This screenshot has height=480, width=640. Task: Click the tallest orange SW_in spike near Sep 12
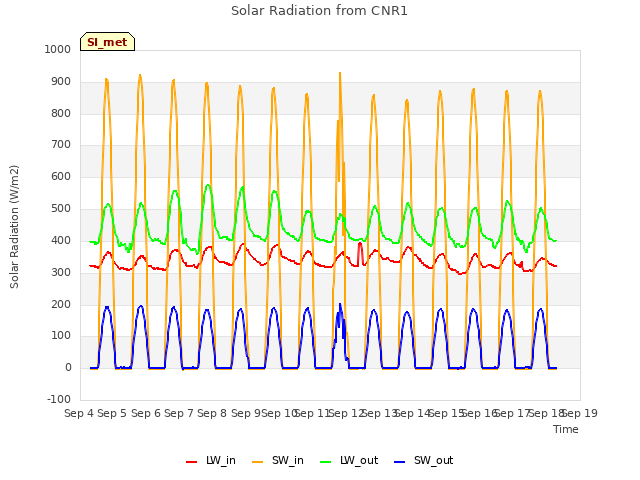pyautogui.click(x=340, y=74)
